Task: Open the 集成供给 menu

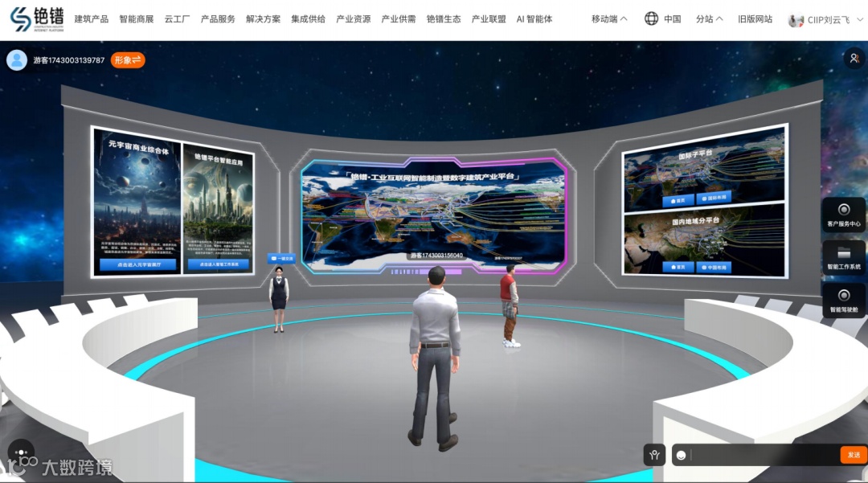Action: coord(309,18)
